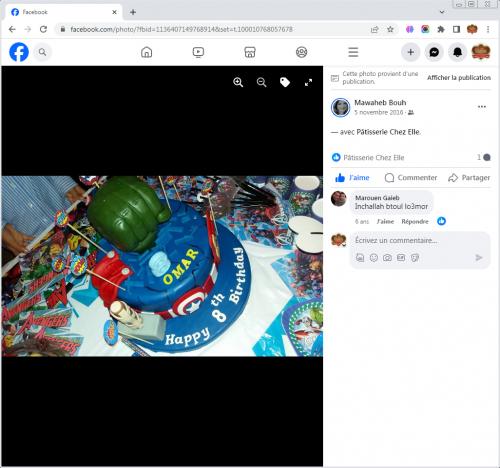500x468 pixels.
Task: Zoom out of the photo
Action: 262,82
